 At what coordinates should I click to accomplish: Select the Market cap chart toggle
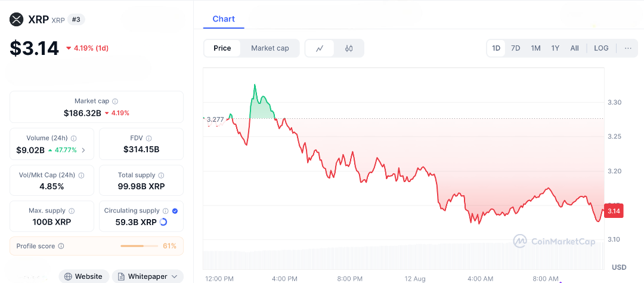270,48
